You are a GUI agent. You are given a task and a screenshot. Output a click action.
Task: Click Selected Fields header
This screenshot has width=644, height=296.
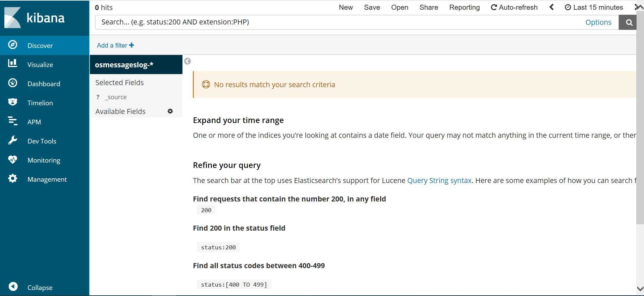(x=119, y=82)
